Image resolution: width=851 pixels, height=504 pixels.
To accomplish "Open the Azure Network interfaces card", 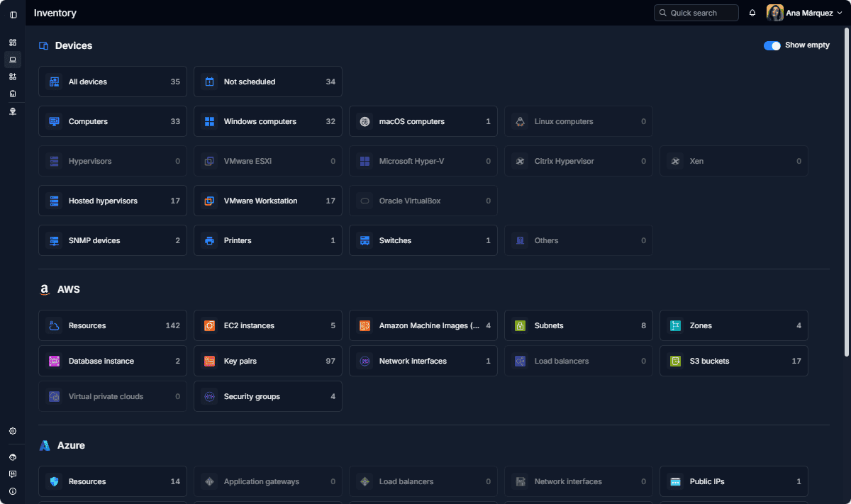I will point(579,481).
